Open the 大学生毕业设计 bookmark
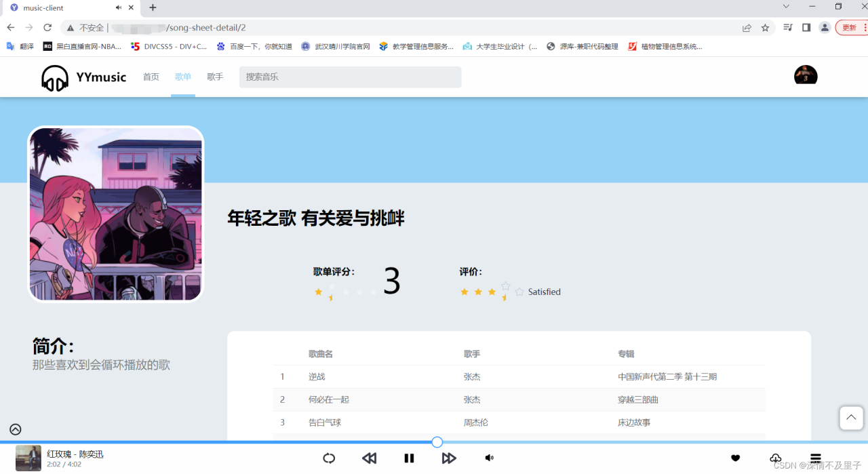Screen dimensions: 868x474 click(x=500, y=47)
